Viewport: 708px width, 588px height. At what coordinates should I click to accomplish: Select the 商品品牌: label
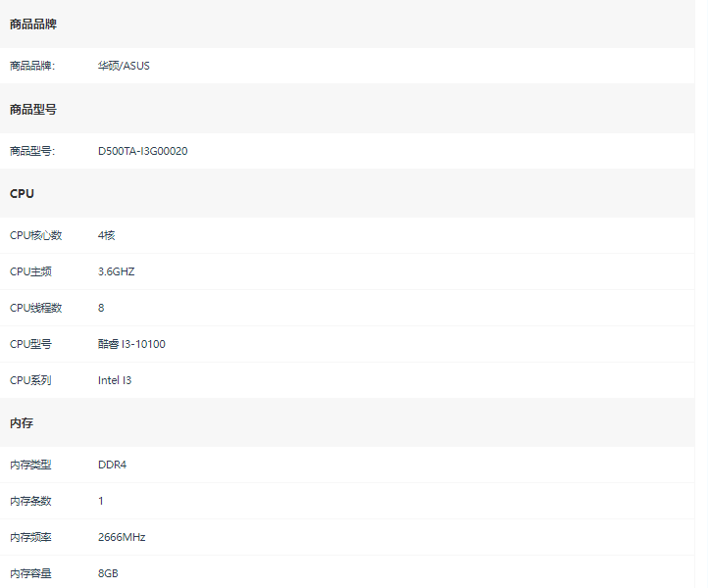pyautogui.click(x=32, y=66)
